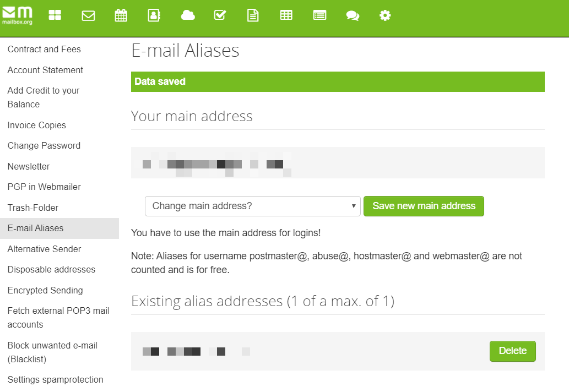Open Alternative Sender settings
This screenshot has width=569, height=392.
(44, 249)
